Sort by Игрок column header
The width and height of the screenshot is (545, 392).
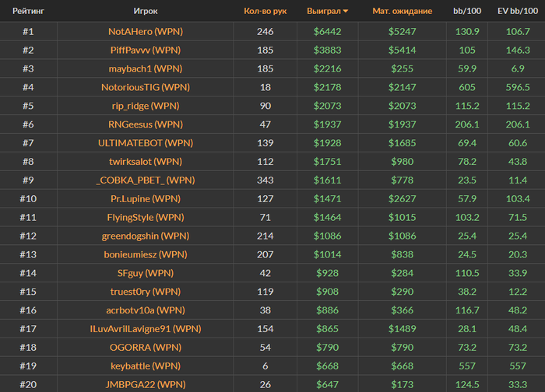[146, 12]
